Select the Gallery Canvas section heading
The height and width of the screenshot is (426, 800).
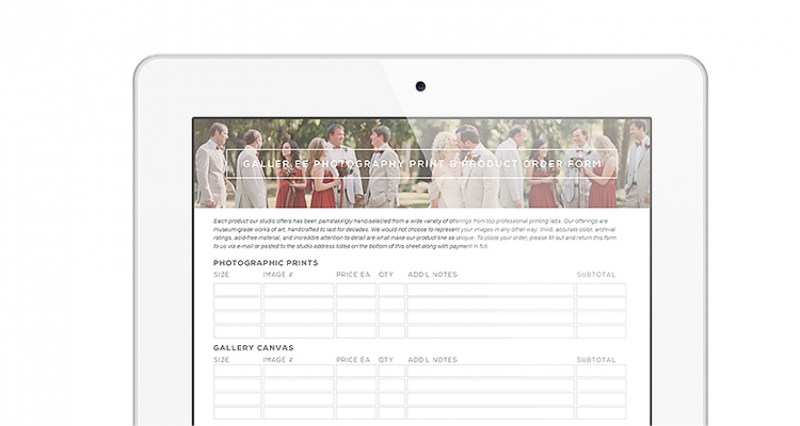click(253, 348)
